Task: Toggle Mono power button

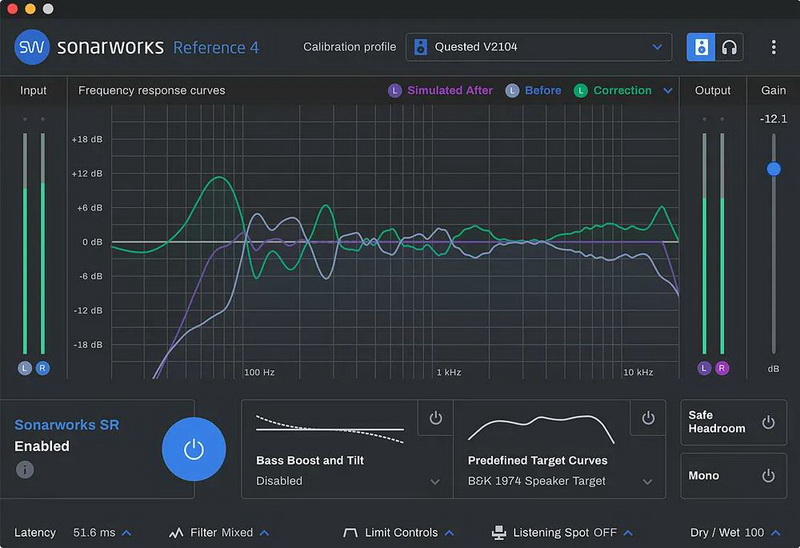Action: click(x=768, y=476)
